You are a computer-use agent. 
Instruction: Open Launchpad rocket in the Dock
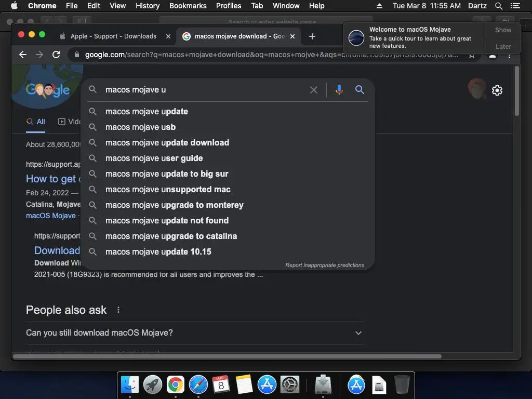pyautogui.click(x=153, y=385)
